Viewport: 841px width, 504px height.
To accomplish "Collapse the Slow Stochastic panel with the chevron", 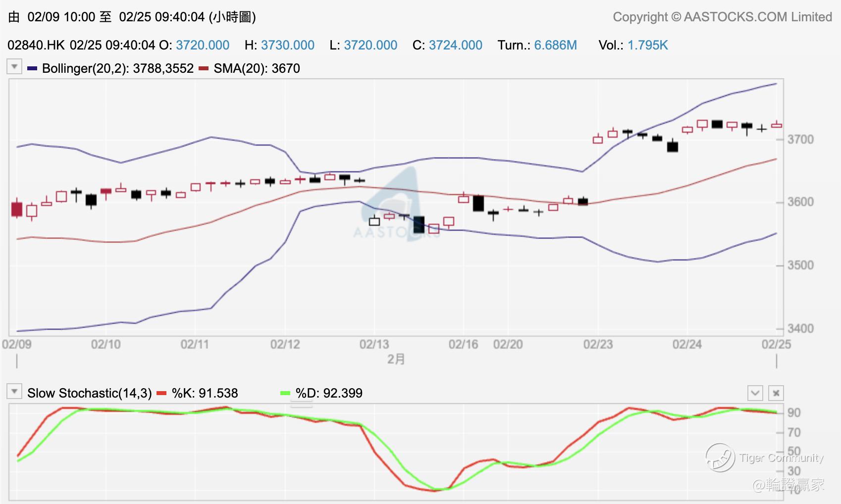I will (x=755, y=393).
